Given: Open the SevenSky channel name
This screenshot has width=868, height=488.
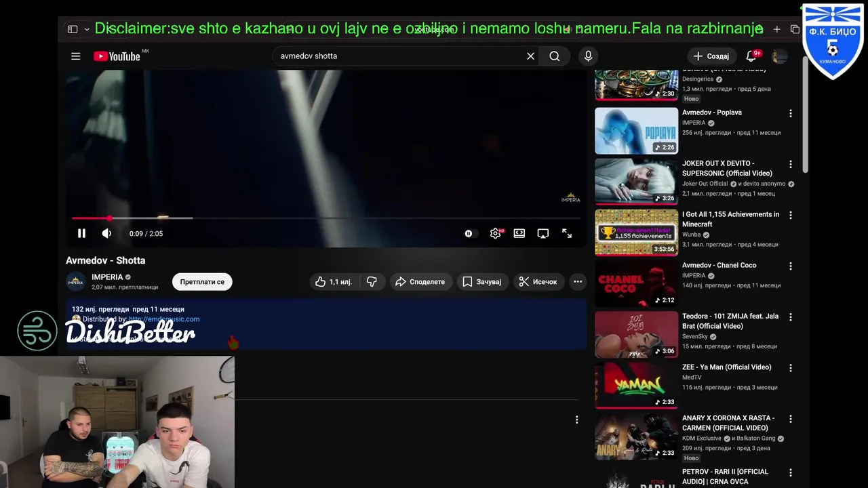Looking at the screenshot, I should coord(695,336).
